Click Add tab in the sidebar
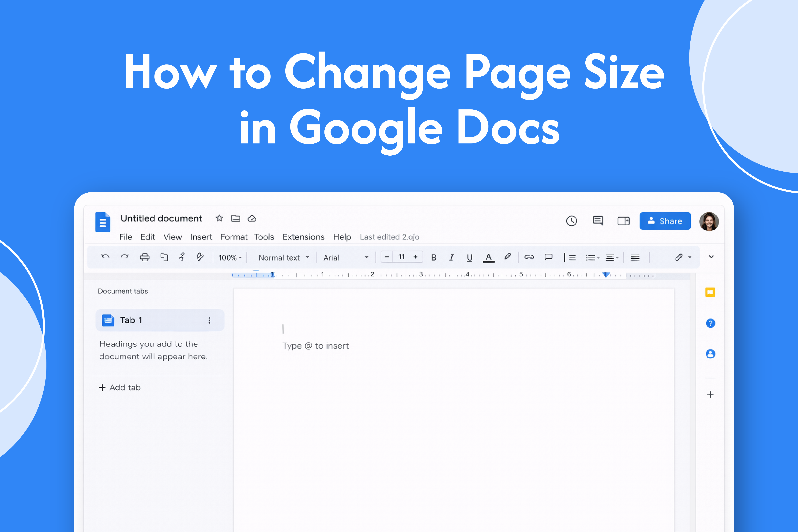The image size is (798, 532). pyautogui.click(x=119, y=387)
